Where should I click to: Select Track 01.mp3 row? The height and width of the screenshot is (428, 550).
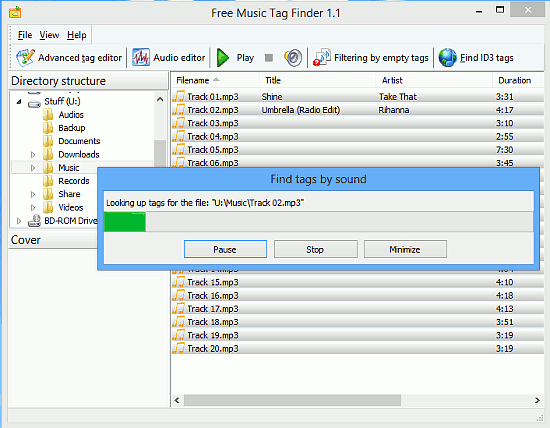point(358,96)
